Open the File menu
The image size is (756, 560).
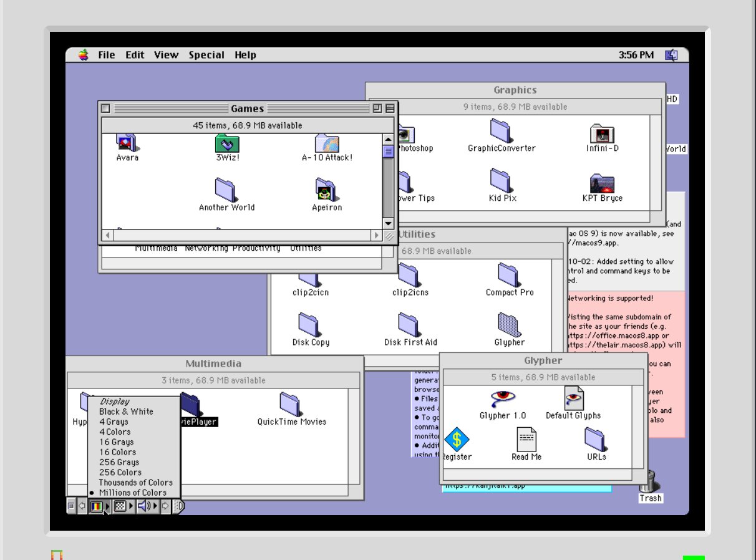point(107,55)
